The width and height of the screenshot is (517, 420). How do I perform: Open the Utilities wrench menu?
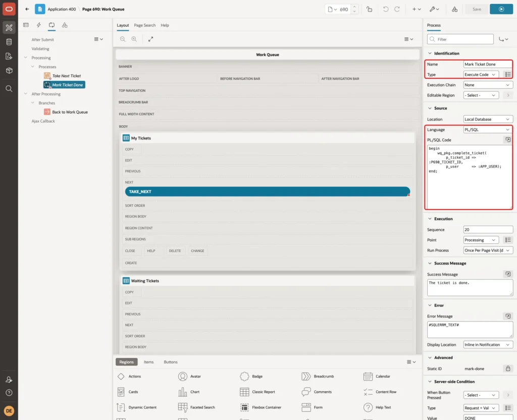(x=434, y=9)
